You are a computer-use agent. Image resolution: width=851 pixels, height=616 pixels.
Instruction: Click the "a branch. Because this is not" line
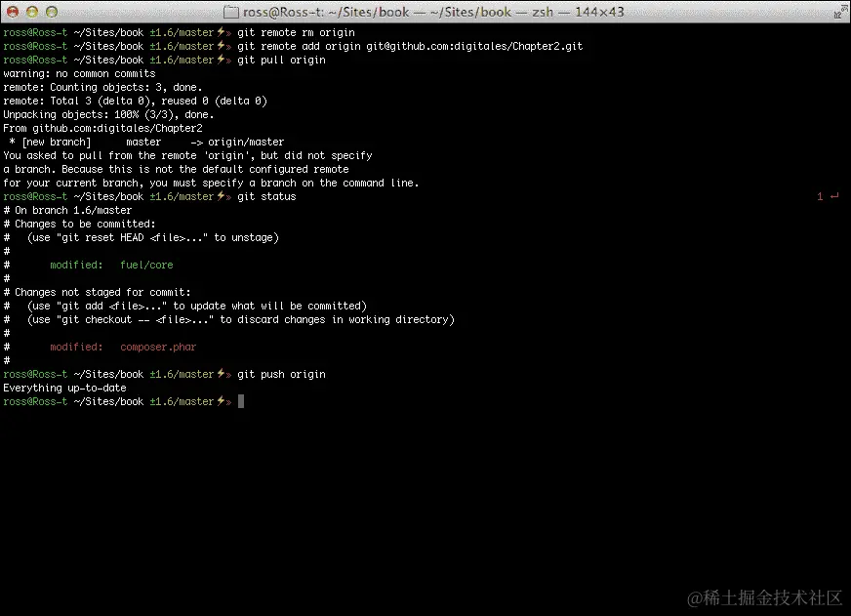click(x=176, y=169)
